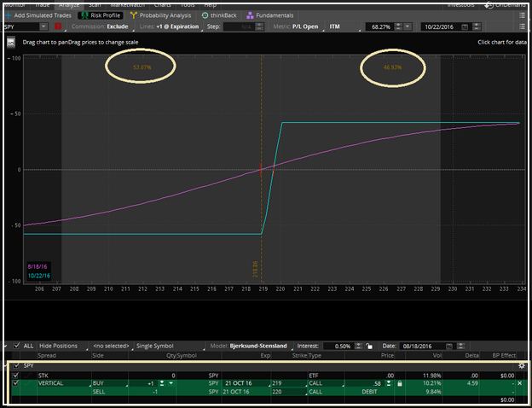Click the price stepper icon beside .58
532x408 pixels.
[x=389, y=383]
